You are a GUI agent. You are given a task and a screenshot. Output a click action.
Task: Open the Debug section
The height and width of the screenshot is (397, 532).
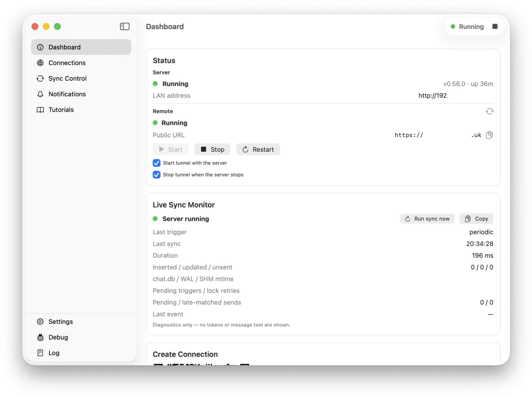(x=81, y=337)
